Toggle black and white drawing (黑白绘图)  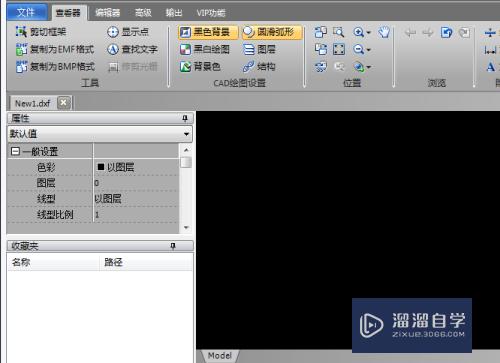(x=204, y=49)
